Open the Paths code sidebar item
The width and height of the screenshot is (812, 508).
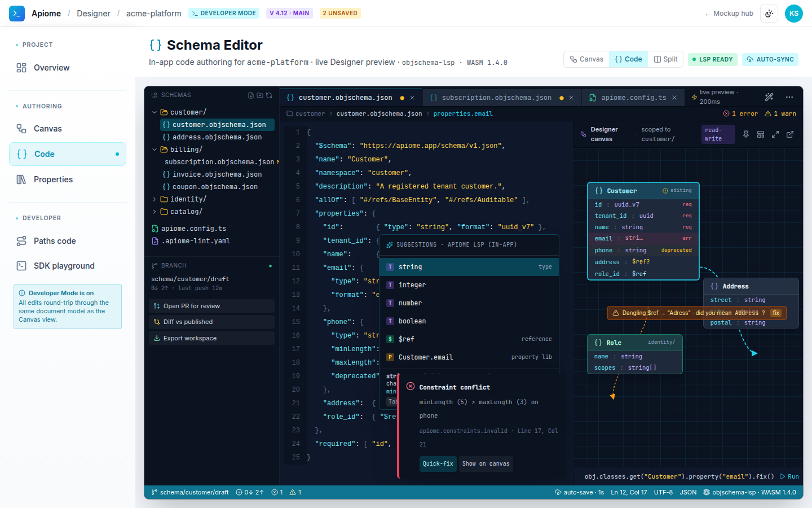point(68,241)
